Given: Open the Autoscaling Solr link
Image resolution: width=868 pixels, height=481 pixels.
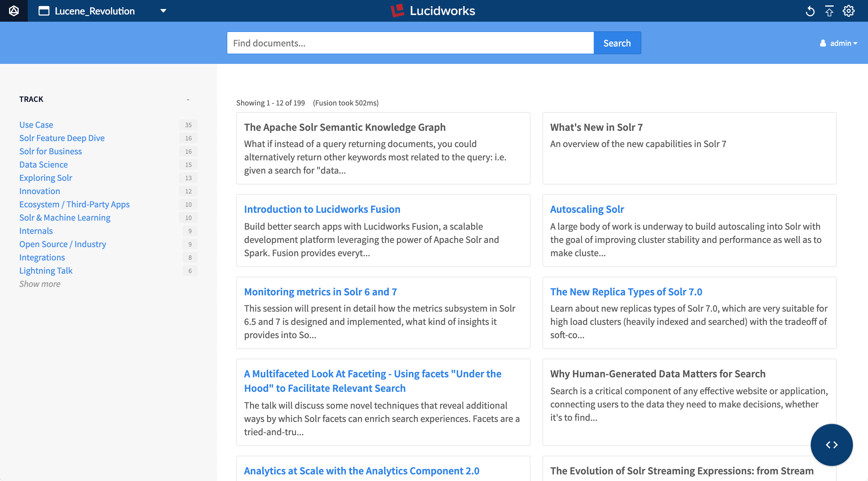Looking at the screenshot, I should coord(587,209).
